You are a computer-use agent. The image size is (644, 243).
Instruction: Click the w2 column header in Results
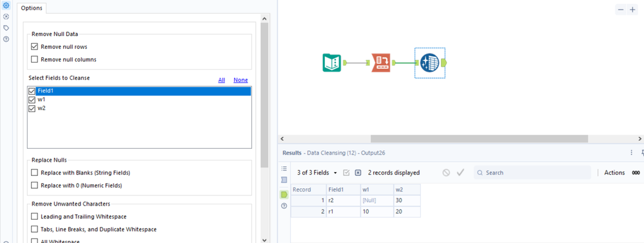407,190
